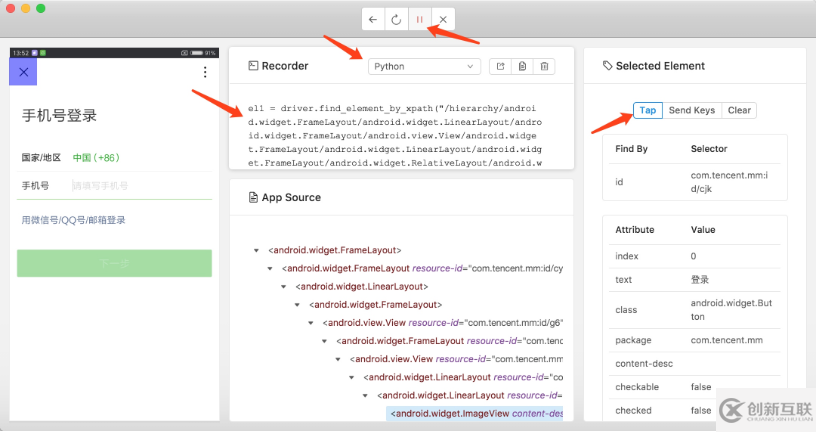Image resolution: width=816 pixels, height=432 pixels.
Task: Copy the recorded code to clipboard
Action: click(522, 66)
